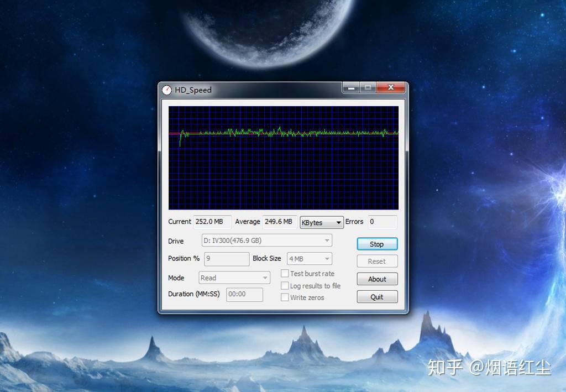The image size is (566, 392).
Task: Minimize the HD_Speed window
Action: (351, 88)
